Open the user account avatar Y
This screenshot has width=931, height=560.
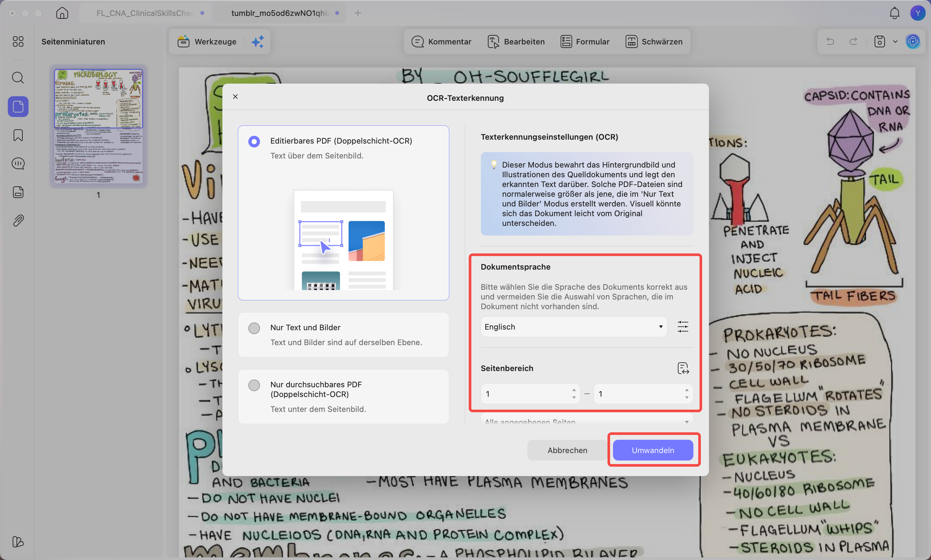click(918, 13)
